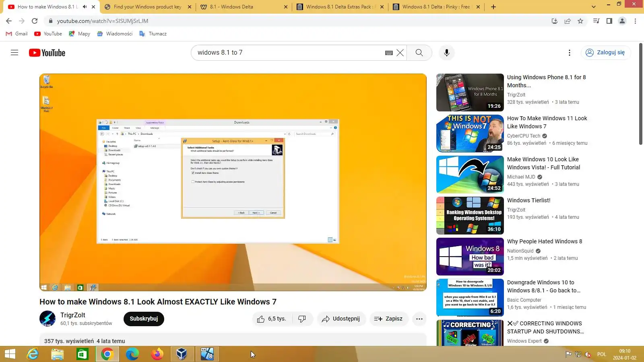Switch to 'Windows 8.1 Delta Extras Pack' tab

(x=340, y=7)
